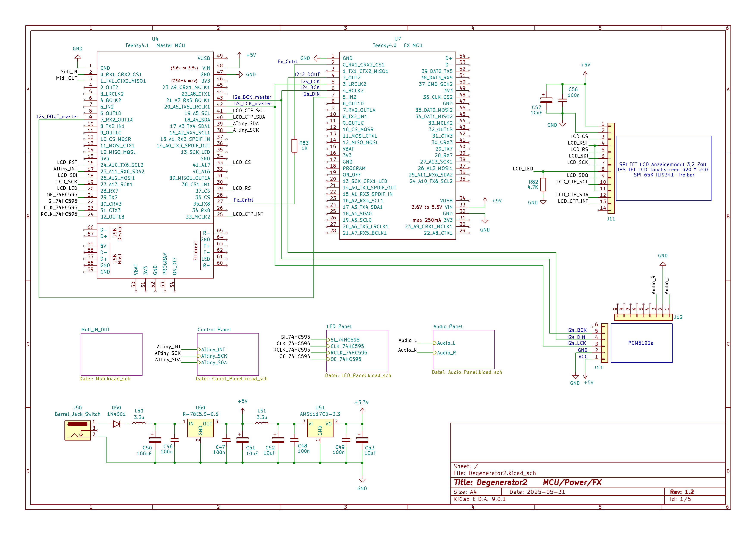Open the Midi_IN_OUT hierarchical sheet

pyautogui.click(x=111, y=354)
